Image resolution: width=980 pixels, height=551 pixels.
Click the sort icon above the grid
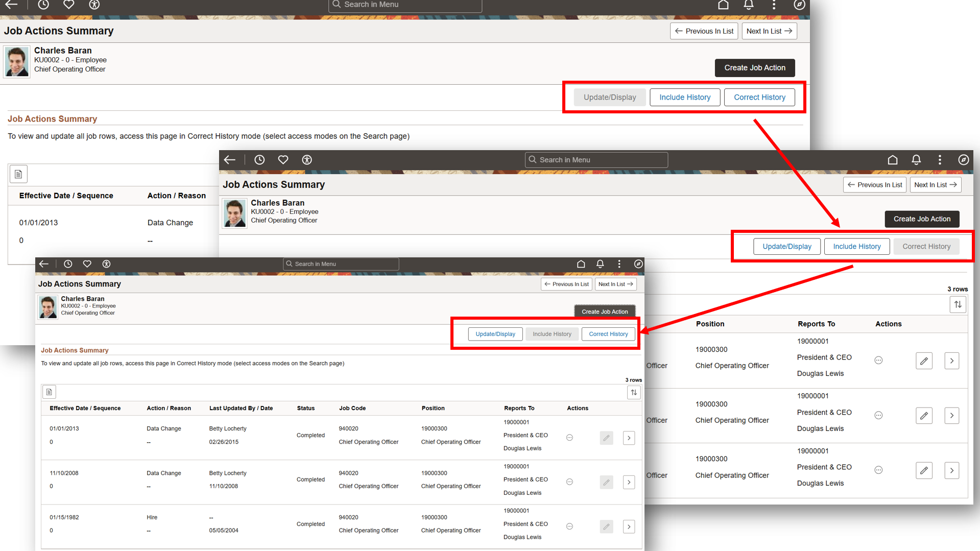pyautogui.click(x=634, y=392)
